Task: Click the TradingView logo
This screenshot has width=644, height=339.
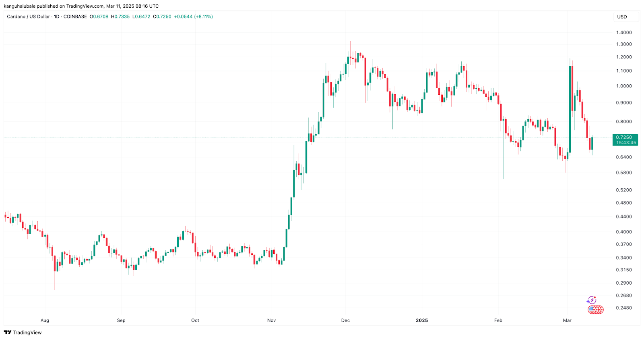Action: [x=23, y=333]
